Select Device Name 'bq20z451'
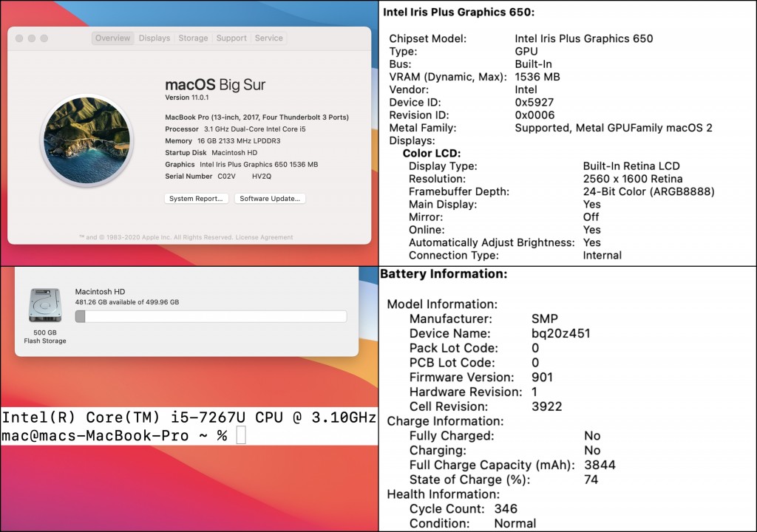 coord(560,333)
